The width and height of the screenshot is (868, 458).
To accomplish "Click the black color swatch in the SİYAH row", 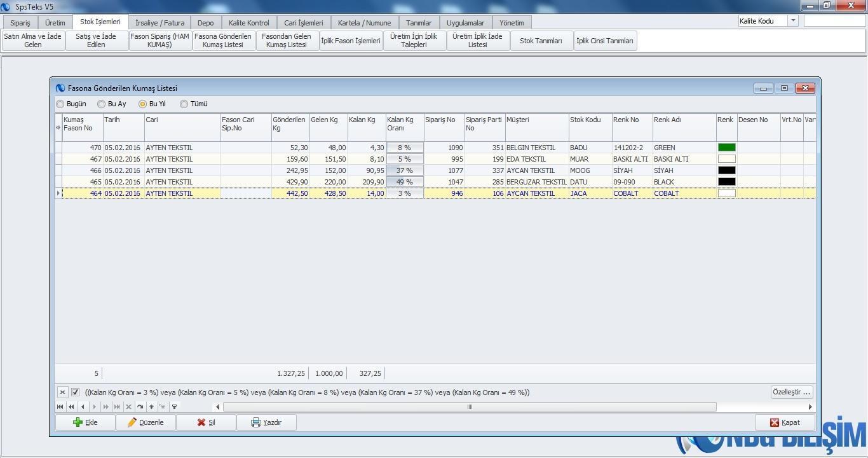I will click(727, 170).
